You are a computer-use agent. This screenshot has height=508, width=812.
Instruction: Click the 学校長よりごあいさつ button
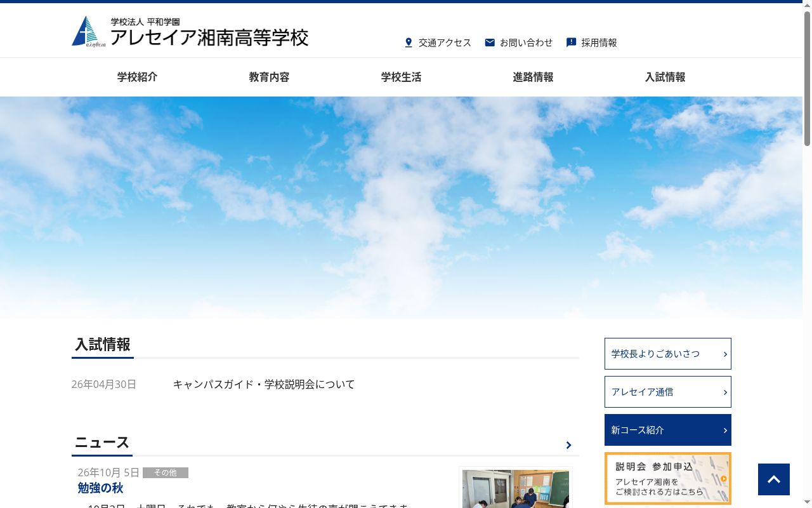(x=668, y=354)
